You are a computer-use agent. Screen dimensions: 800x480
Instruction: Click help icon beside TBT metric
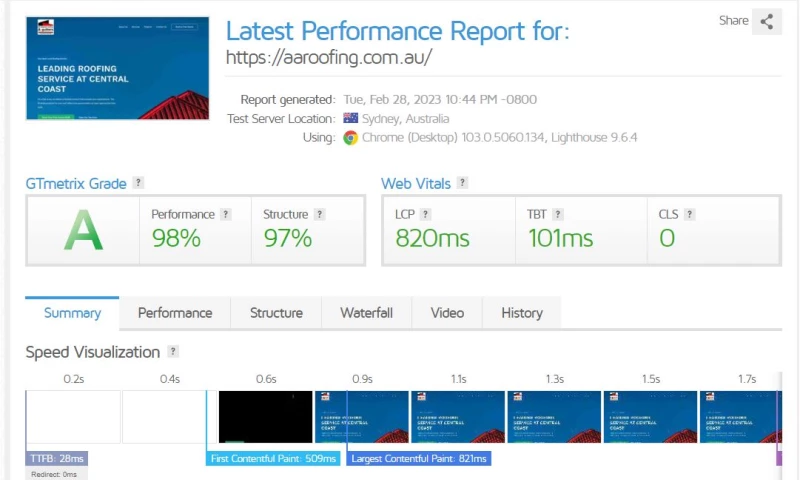[x=558, y=214]
